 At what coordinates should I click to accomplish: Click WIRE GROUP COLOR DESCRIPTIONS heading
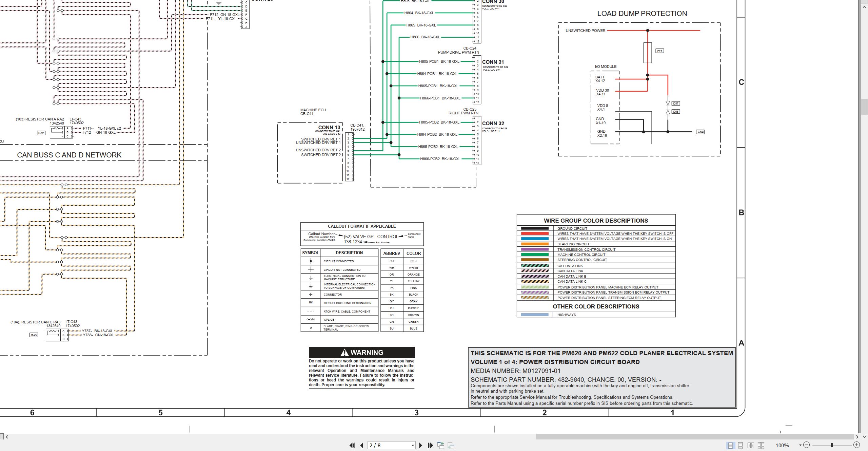coord(596,221)
